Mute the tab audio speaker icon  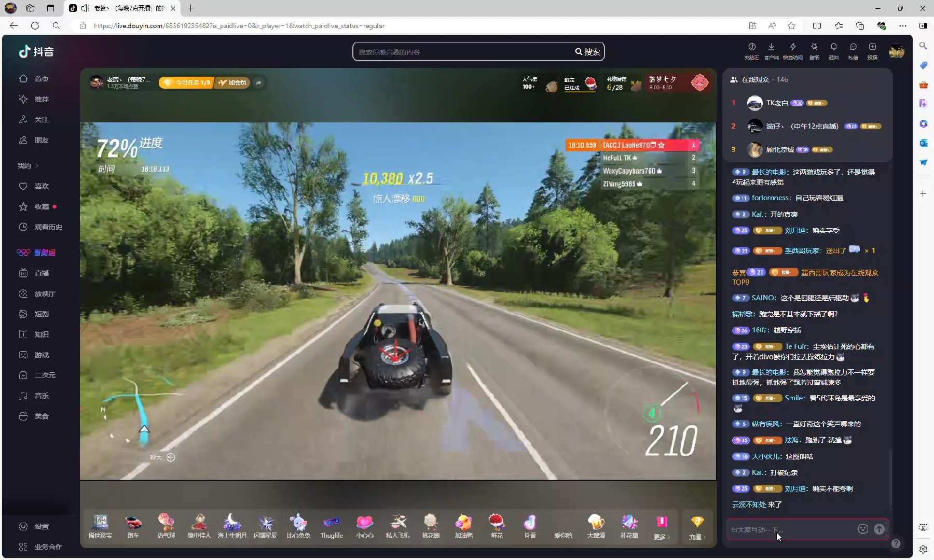(x=85, y=8)
